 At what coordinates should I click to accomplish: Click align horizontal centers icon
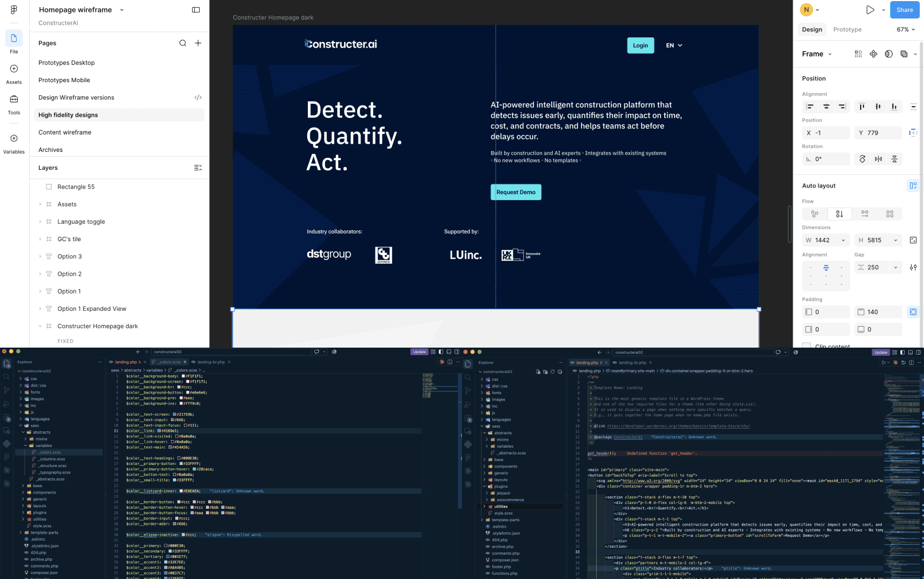click(826, 107)
